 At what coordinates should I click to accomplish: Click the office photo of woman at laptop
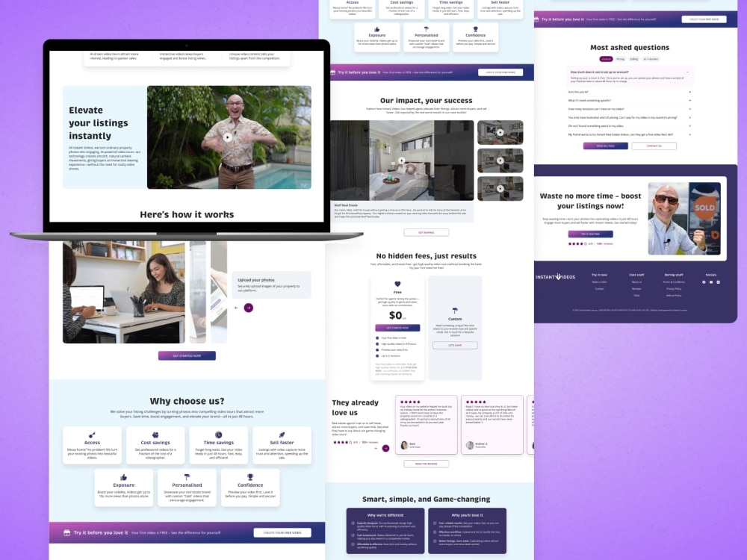pyautogui.click(x=124, y=292)
